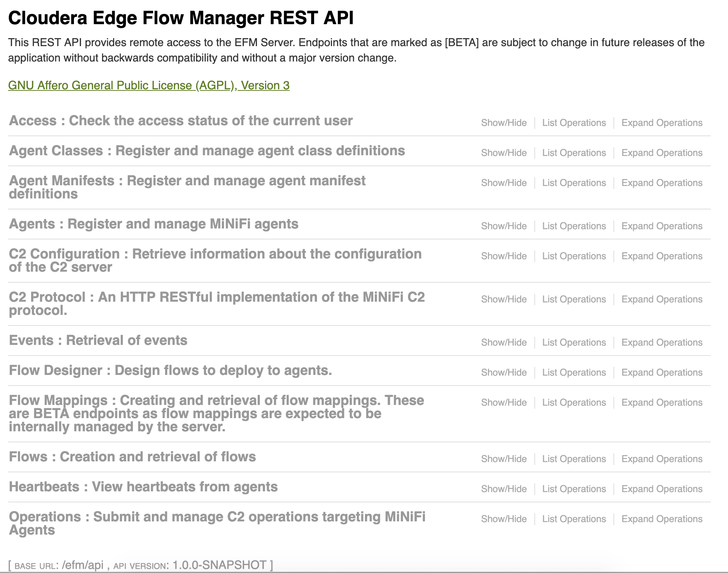List Operations for Heartbeats
This screenshot has height=573, width=728.
click(574, 489)
